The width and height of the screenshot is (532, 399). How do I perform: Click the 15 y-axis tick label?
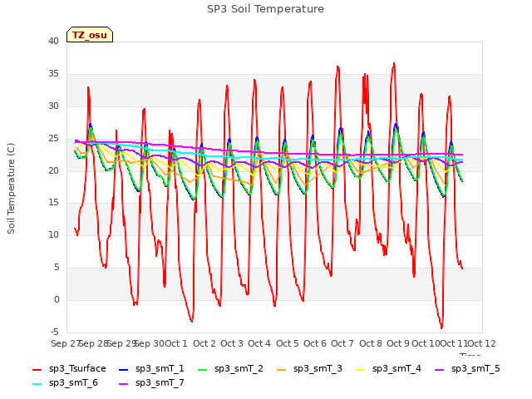(x=53, y=203)
